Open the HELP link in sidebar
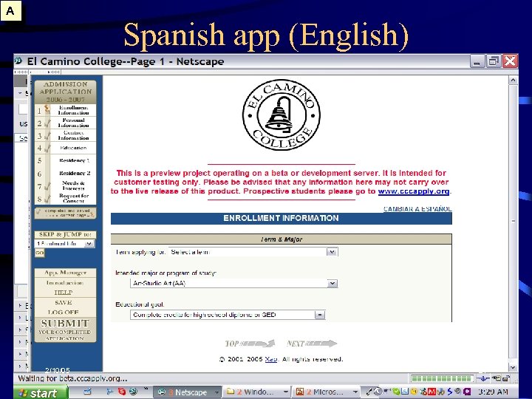This screenshot has width=532, height=399. point(64,293)
